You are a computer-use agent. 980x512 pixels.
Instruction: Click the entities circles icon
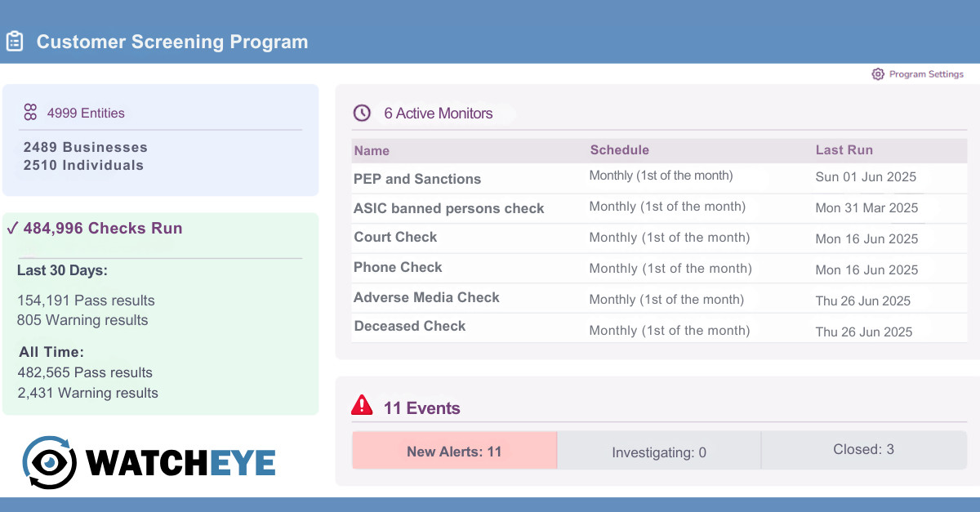(x=31, y=113)
